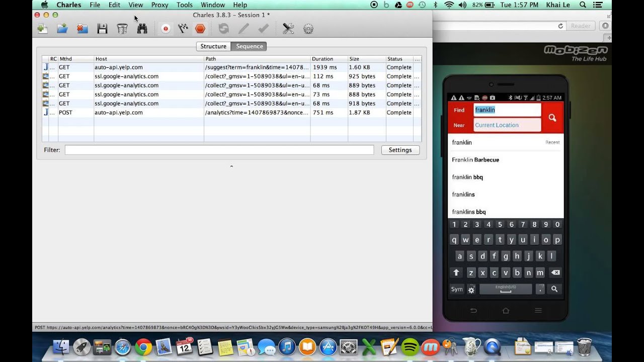Launch Google Chrome from the Dock
Screen dimensions: 644x362
pos(143,347)
